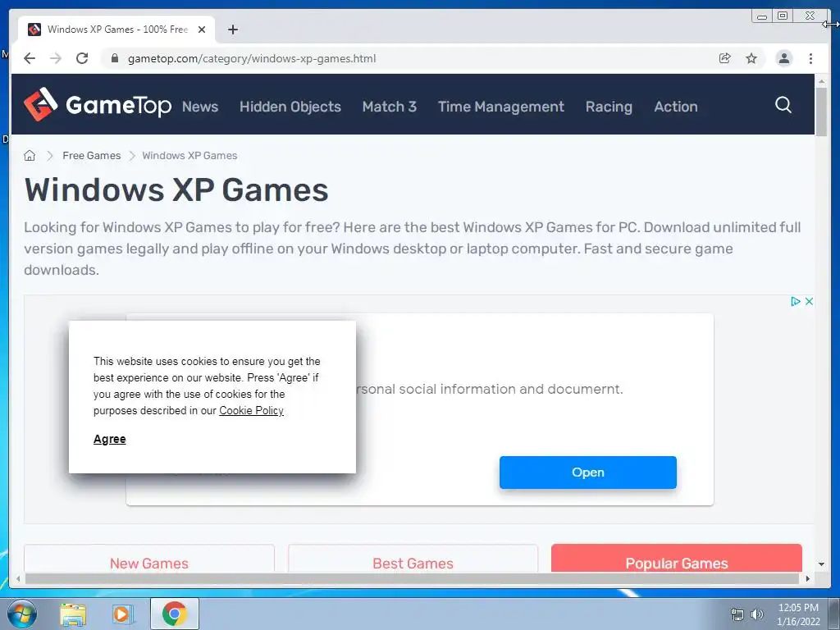Open Windows Start orb

click(22, 614)
